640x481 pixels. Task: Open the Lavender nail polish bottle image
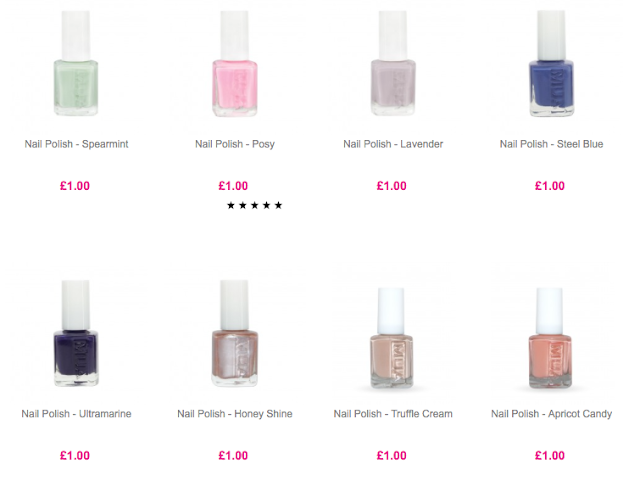pyautogui.click(x=393, y=63)
